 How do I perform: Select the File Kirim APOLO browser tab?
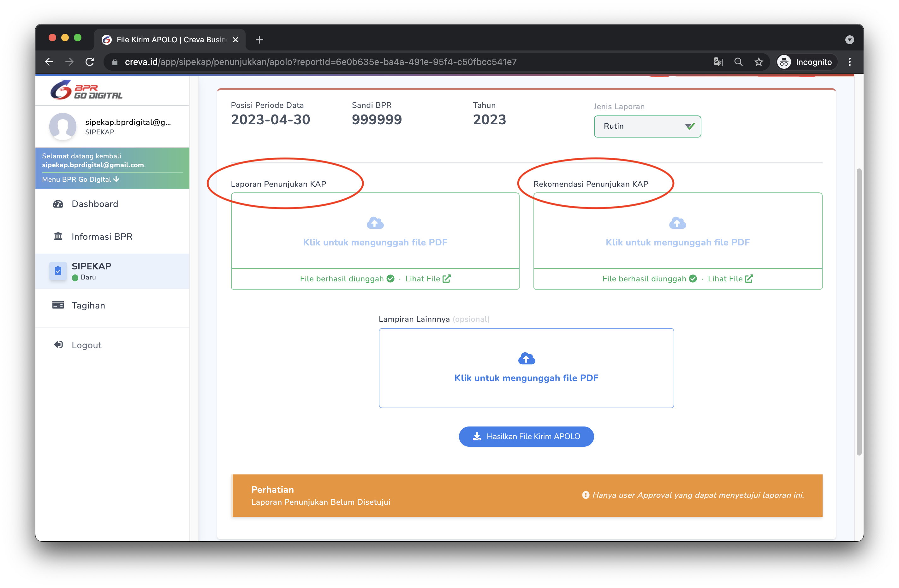170,40
